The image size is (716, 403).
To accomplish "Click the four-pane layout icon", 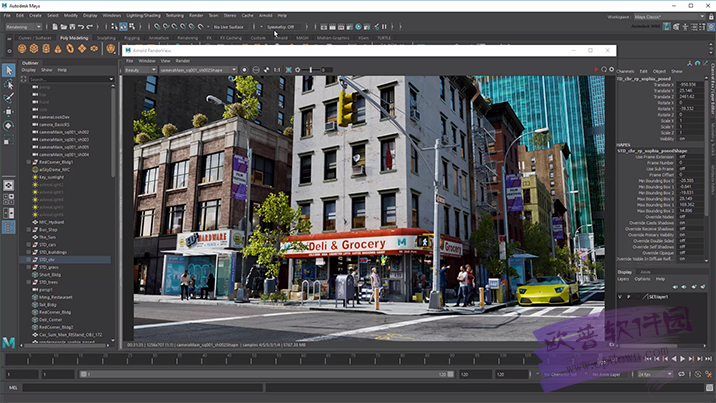I will [9, 199].
